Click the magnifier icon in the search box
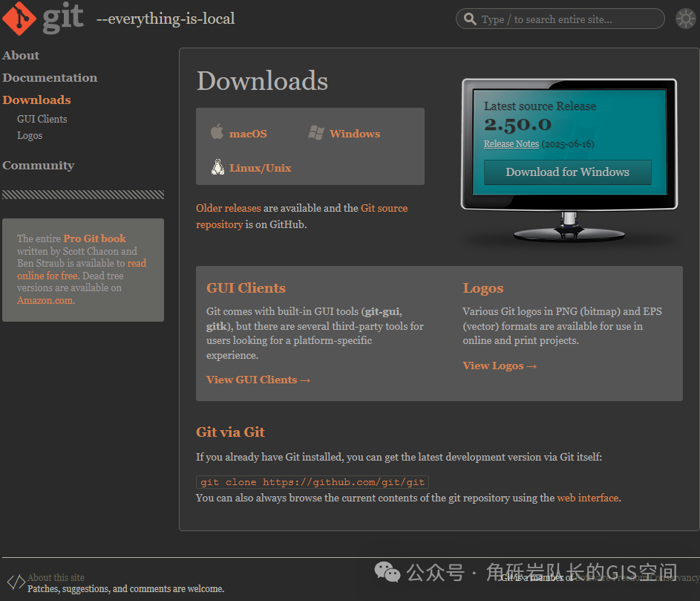 [470, 19]
